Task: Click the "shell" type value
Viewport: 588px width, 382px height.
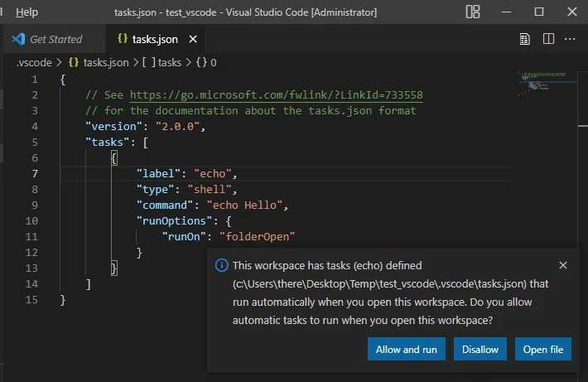Action: pos(210,190)
